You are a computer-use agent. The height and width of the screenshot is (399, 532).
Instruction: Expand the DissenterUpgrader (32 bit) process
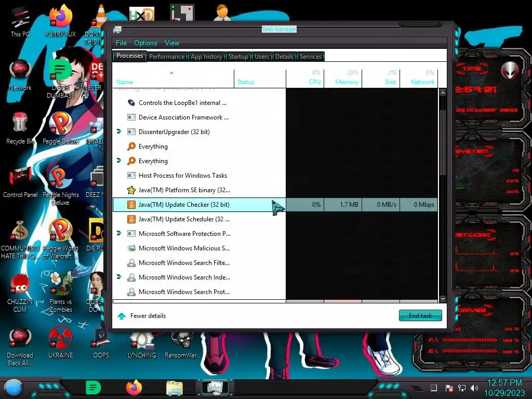click(x=119, y=131)
